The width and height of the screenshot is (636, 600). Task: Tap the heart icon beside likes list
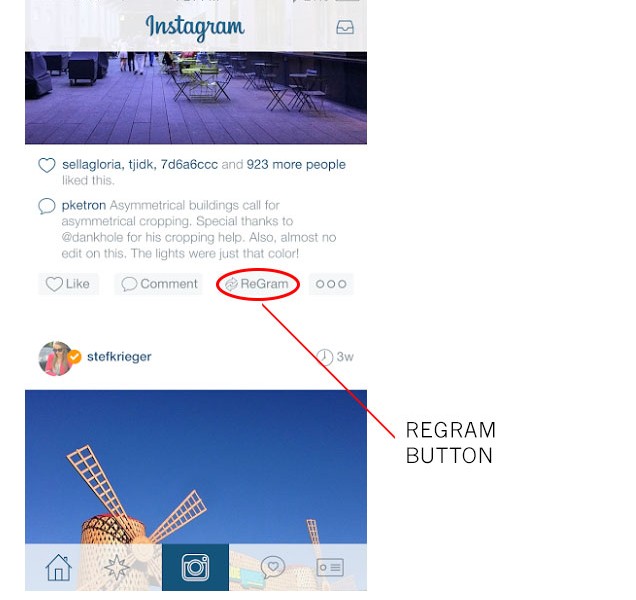tap(47, 165)
